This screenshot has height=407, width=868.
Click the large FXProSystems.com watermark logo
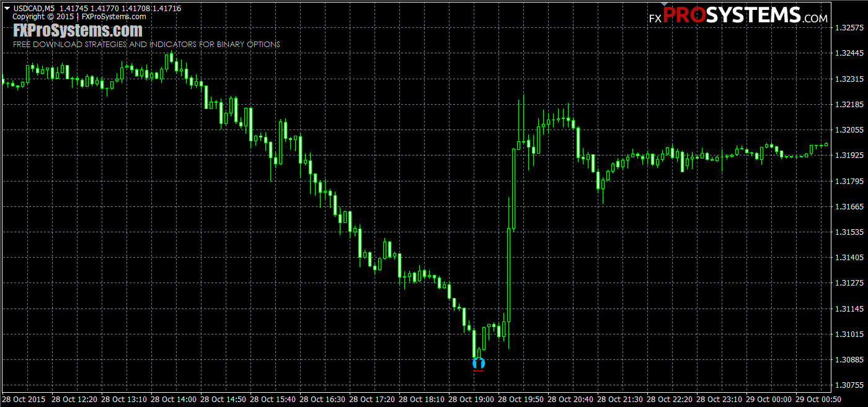(78, 30)
